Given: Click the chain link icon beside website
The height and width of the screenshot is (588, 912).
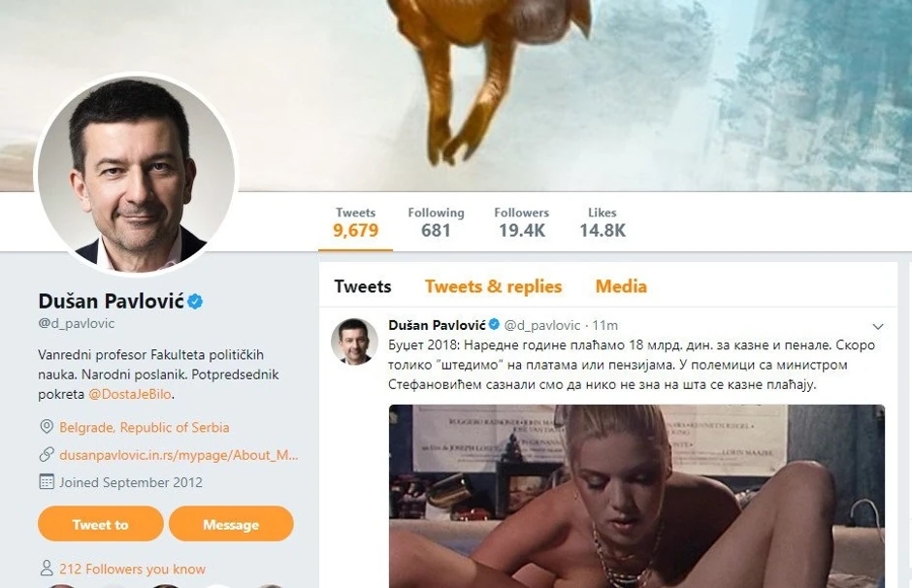Looking at the screenshot, I should coord(46,454).
